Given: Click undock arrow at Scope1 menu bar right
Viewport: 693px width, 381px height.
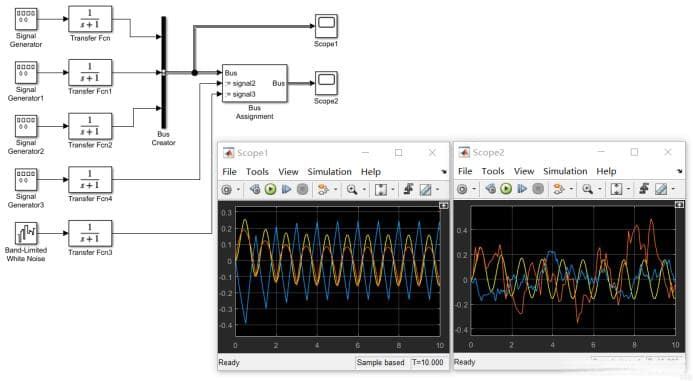Looking at the screenshot, I should [444, 172].
